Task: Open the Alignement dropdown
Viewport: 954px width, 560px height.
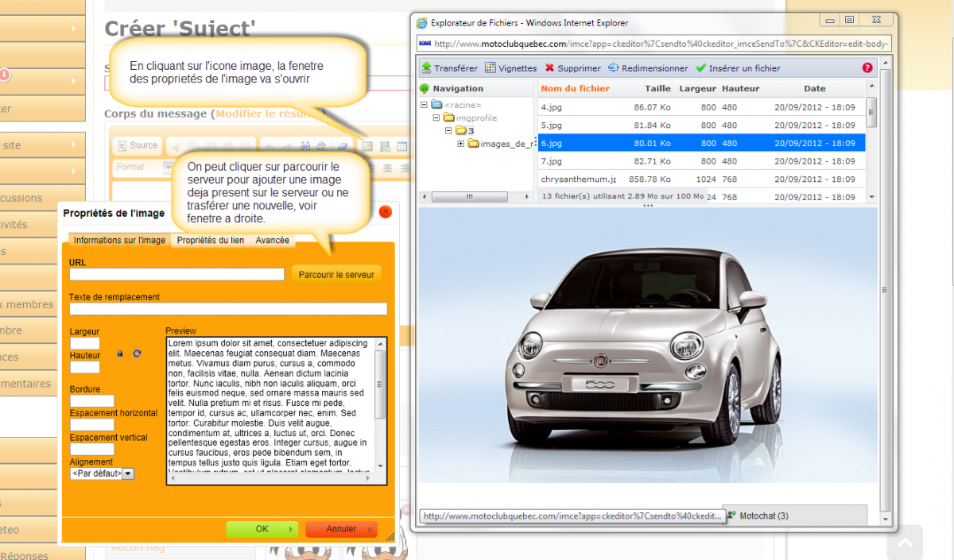Action: tap(103, 473)
